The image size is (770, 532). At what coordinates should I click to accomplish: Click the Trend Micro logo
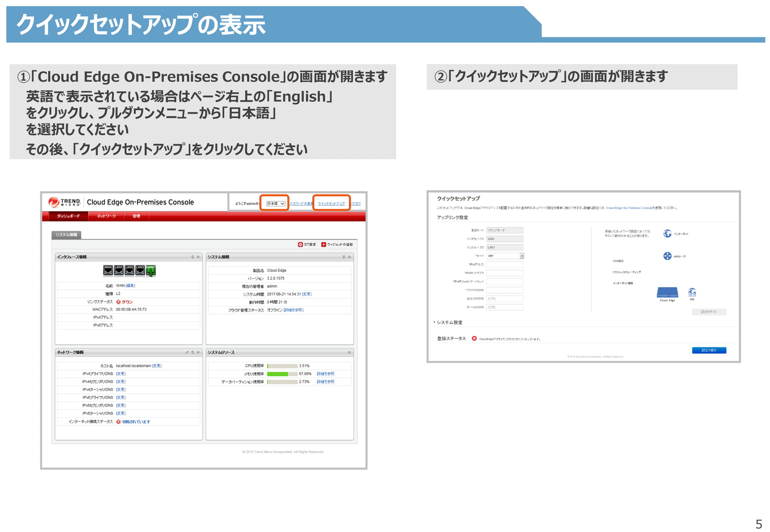[65, 202]
